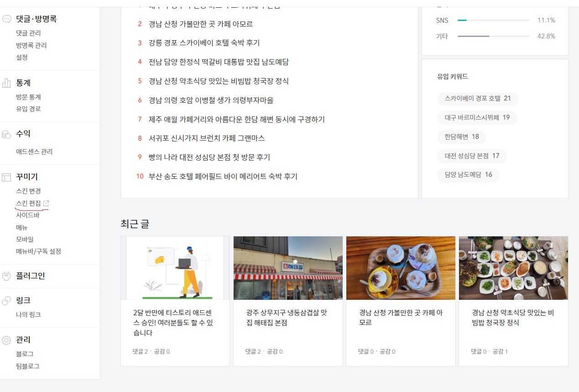Open popular post 제주 애월 카페거리와 한담 해변

[x=236, y=120]
